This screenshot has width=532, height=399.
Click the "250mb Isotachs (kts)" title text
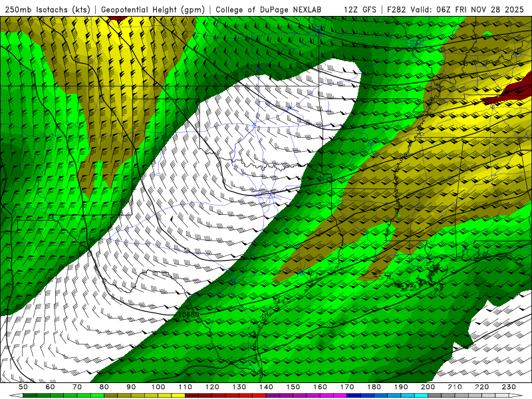point(47,10)
